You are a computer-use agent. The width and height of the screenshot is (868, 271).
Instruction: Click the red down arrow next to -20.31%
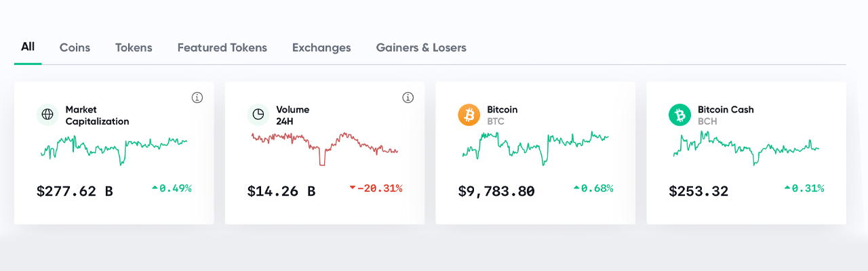pyautogui.click(x=352, y=188)
